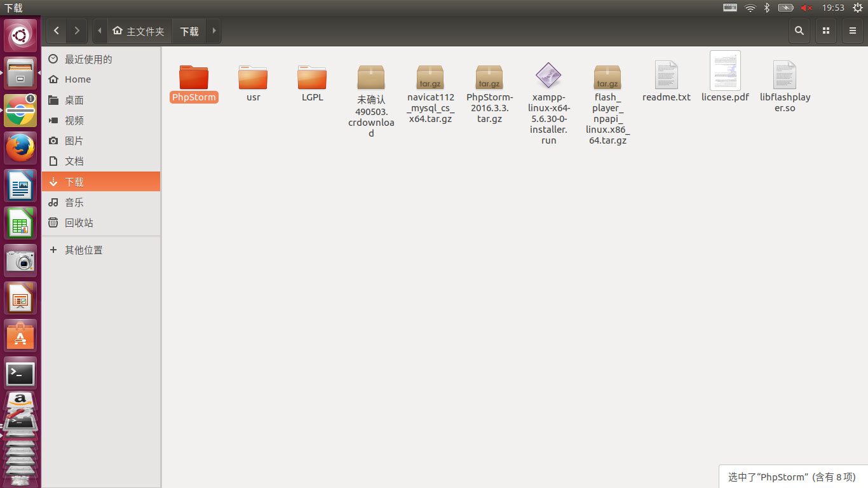Open 视频 in sidebar
868x488 pixels.
tap(101, 120)
